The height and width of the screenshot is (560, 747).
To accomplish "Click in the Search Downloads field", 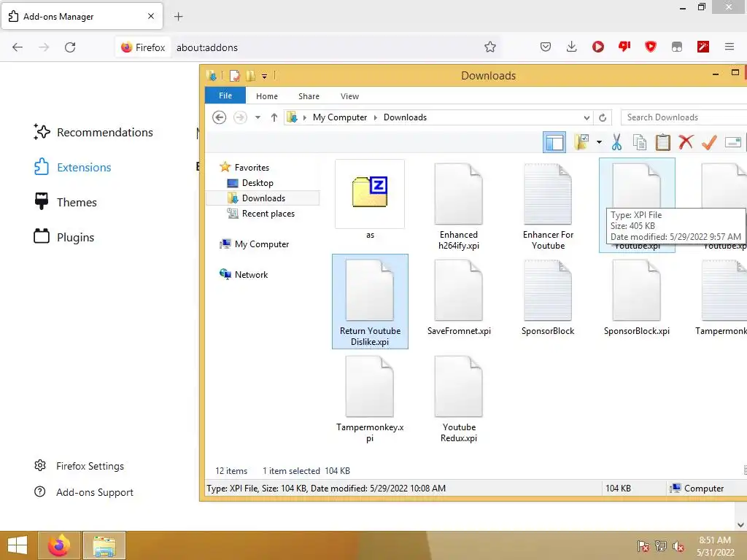I will click(684, 117).
